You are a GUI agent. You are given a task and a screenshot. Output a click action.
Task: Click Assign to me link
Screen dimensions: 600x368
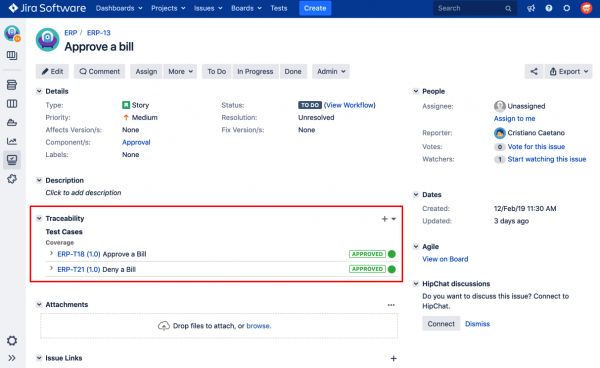click(x=514, y=119)
